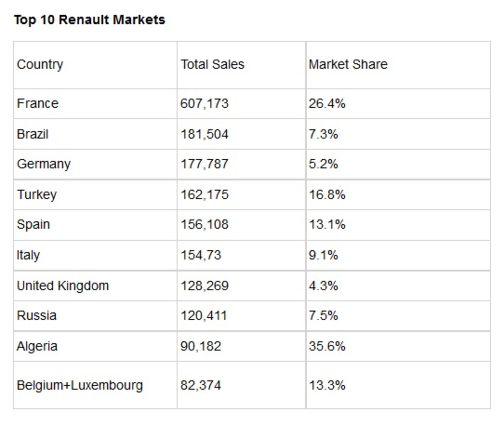Click the 607,173 sales value
The image size is (504, 425).
click(204, 103)
